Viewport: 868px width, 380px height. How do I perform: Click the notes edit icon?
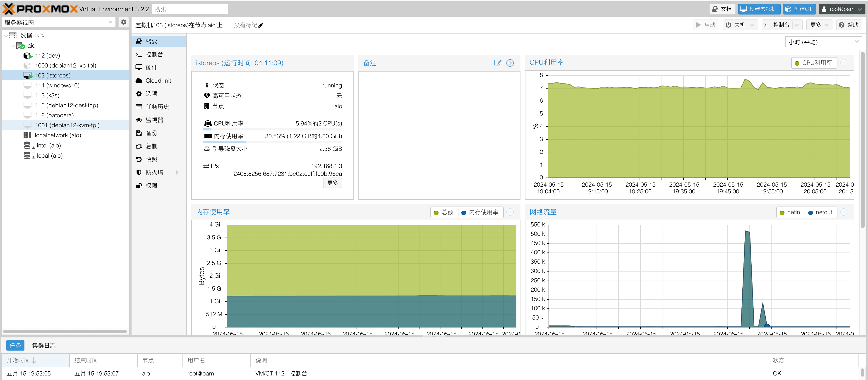(x=497, y=63)
